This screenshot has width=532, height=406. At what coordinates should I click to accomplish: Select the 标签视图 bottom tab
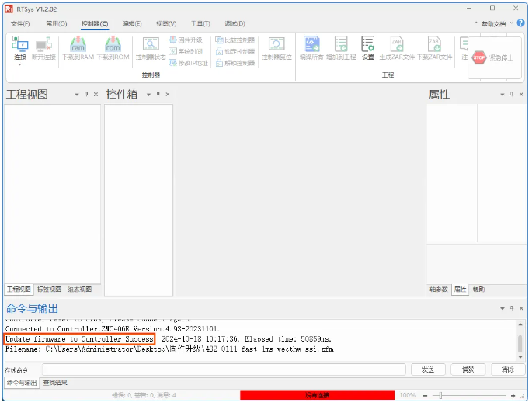tap(49, 290)
